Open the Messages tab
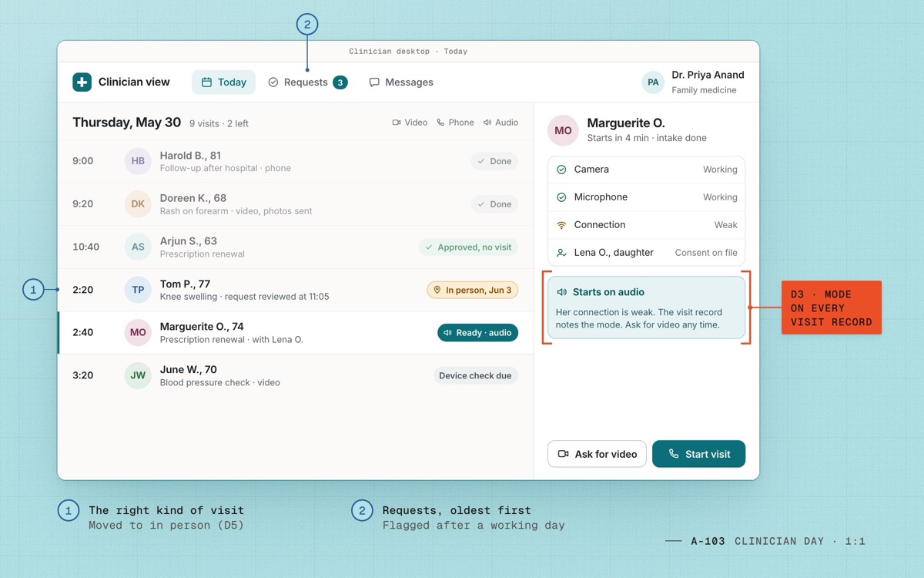924x578 pixels. [401, 82]
